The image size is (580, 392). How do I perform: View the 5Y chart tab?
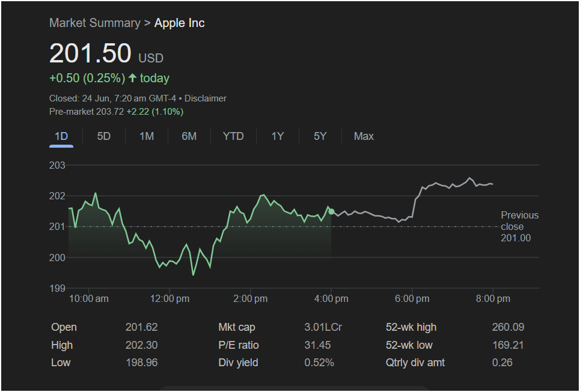320,136
